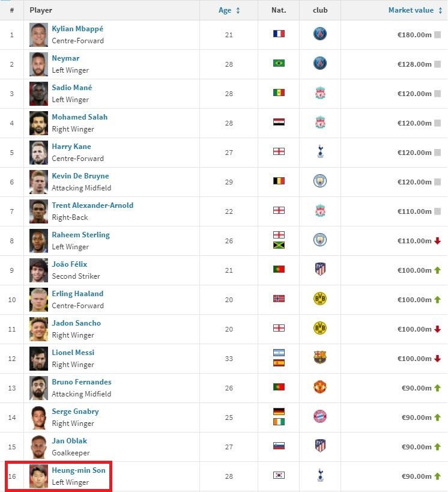Click the South Korea flag for Heung-min Son
The width and height of the screenshot is (448, 492).
tap(279, 475)
